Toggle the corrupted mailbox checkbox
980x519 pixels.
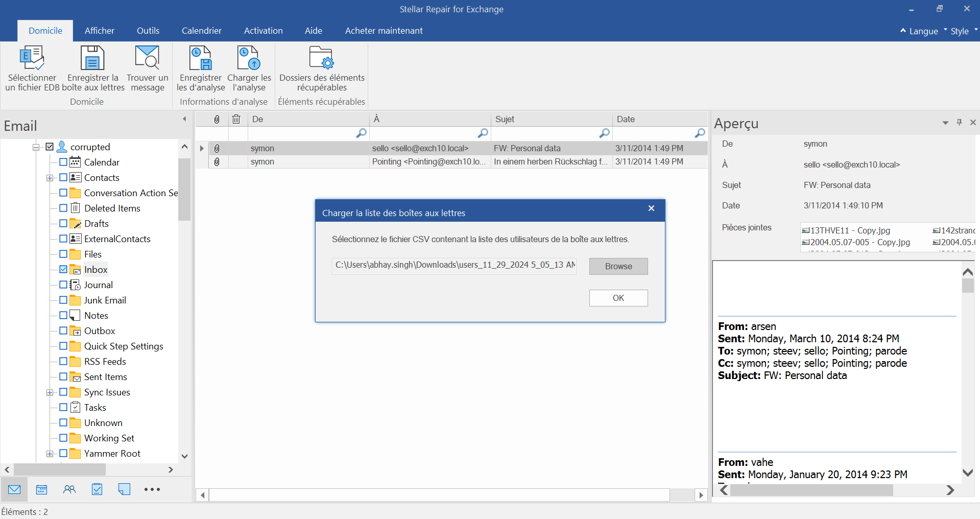tap(50, 147)
